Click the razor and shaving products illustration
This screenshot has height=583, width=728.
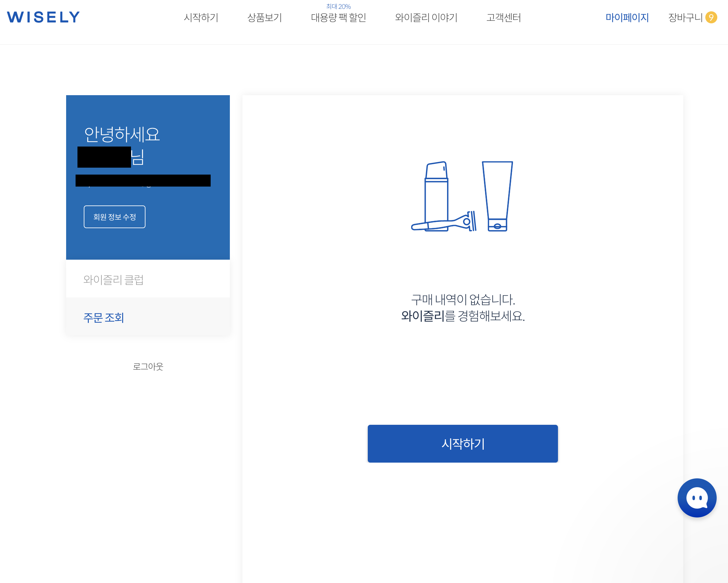point(462,196)
